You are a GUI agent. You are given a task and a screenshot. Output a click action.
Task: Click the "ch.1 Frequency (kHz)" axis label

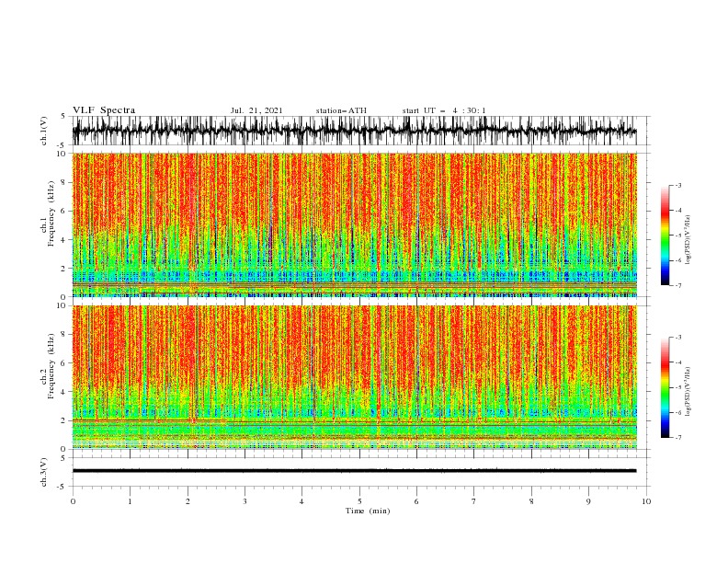coord(47,214)
